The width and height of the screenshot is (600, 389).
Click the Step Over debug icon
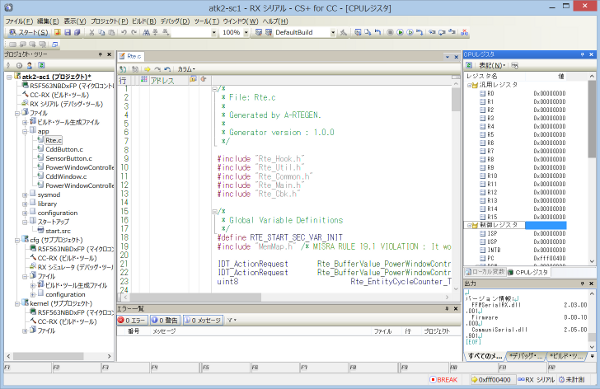pos(442,33)
